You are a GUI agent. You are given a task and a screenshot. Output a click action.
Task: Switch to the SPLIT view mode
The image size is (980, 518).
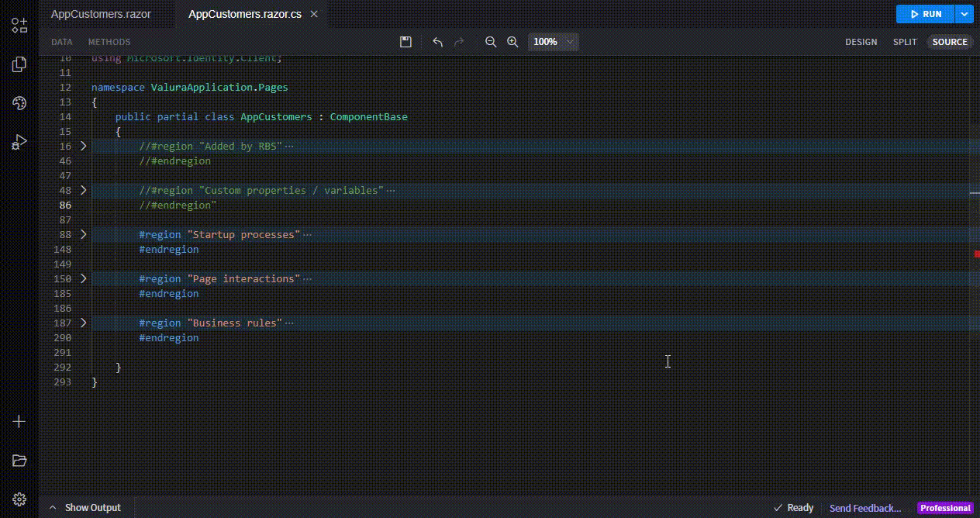coord(905,42)
